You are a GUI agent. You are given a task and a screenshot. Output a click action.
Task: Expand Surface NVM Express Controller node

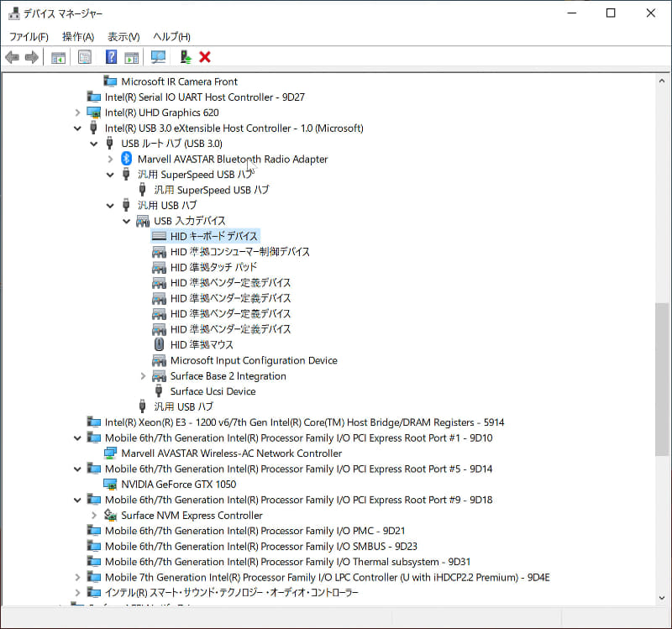coord(94,515)
